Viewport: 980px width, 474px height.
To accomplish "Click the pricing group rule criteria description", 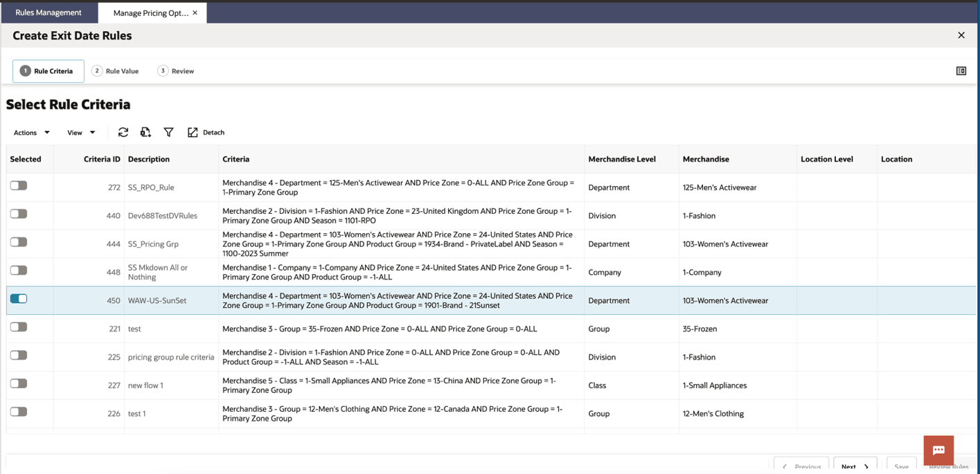I will point(171,357).
